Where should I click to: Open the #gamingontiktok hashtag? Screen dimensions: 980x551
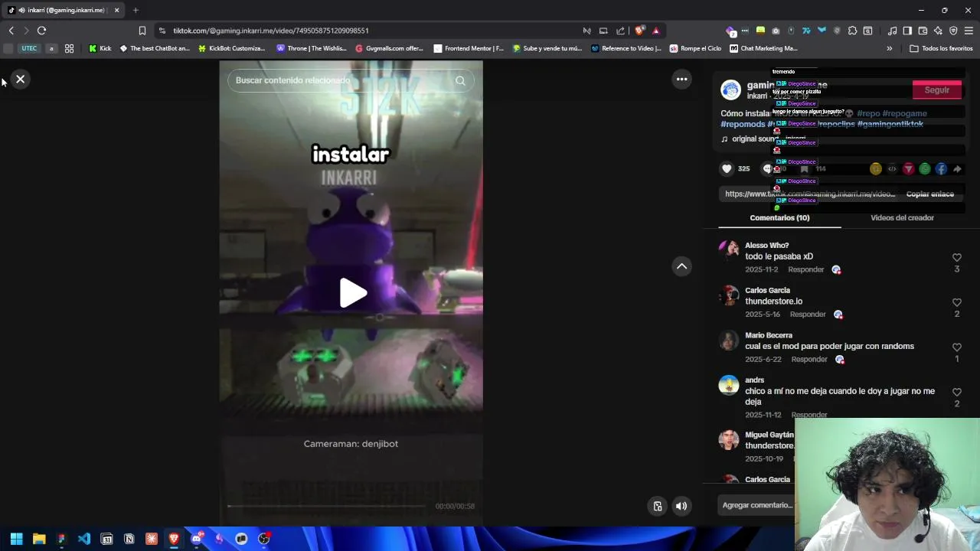coord(890,124)
